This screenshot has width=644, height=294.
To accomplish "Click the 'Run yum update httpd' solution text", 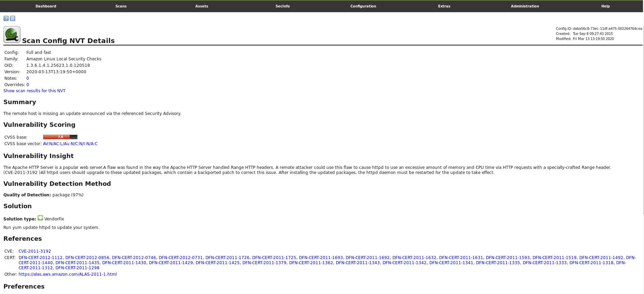I will coord(51,228).
